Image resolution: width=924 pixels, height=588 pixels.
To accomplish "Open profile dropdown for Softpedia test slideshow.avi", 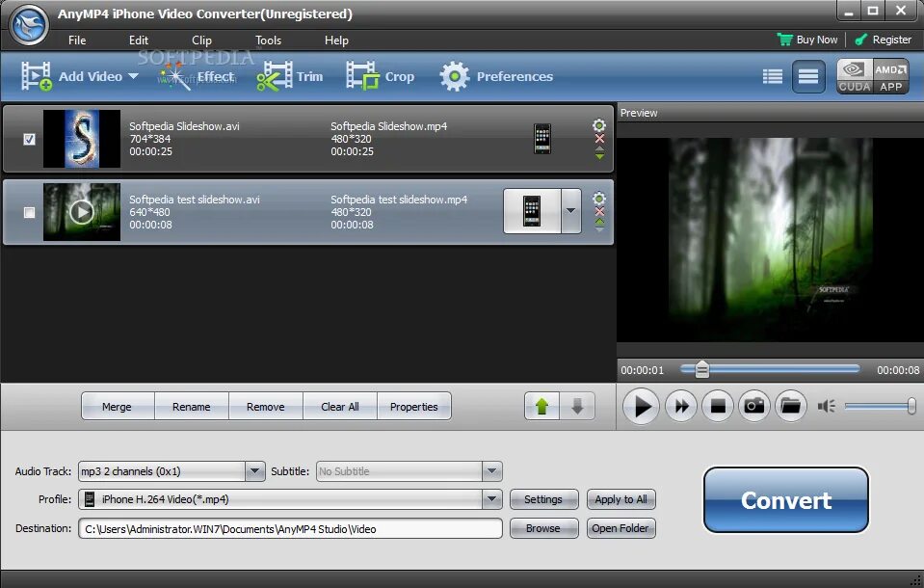I will (570, 211).
